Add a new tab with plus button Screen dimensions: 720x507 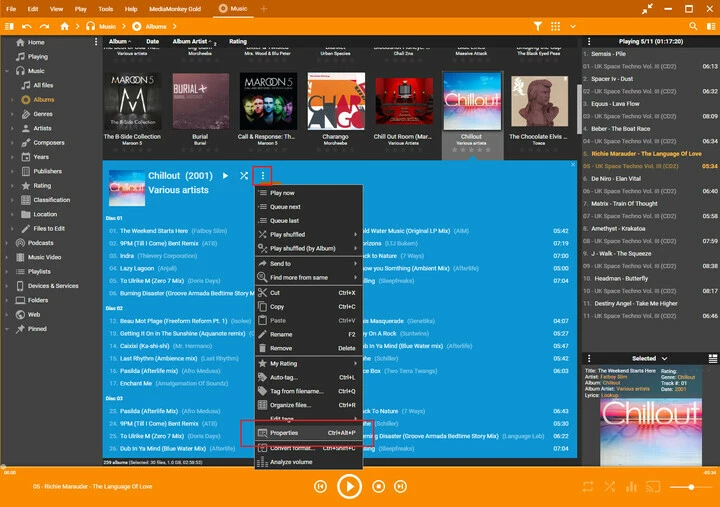tap(264, 8)
